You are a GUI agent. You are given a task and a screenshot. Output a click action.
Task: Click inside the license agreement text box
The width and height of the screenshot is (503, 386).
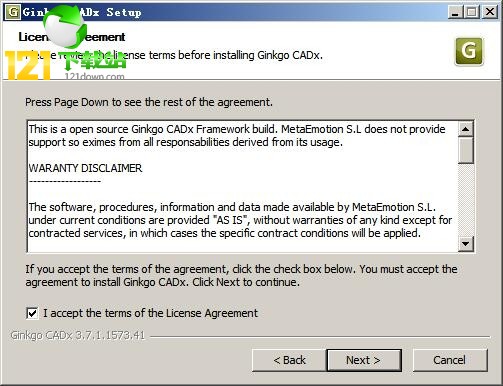pos(243,187)
